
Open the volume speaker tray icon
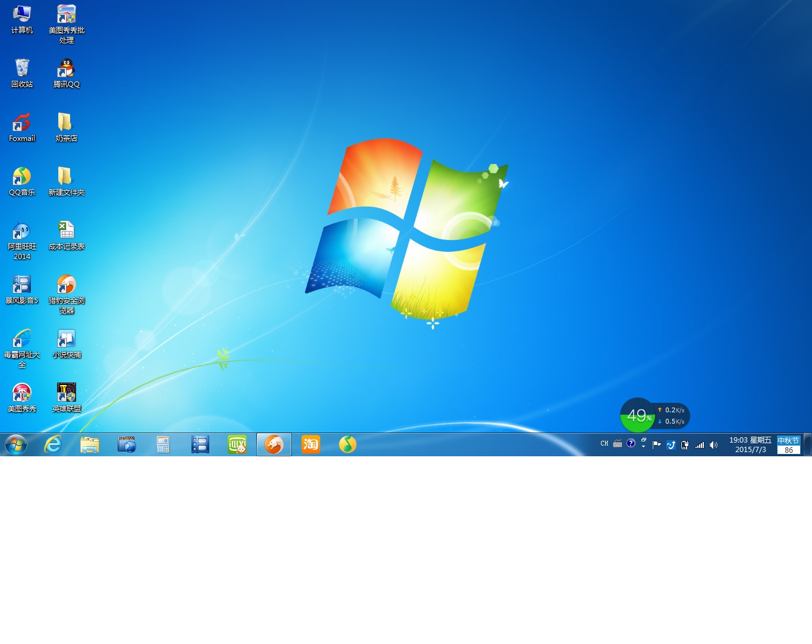pyautogui.click(x=714, y=444)
